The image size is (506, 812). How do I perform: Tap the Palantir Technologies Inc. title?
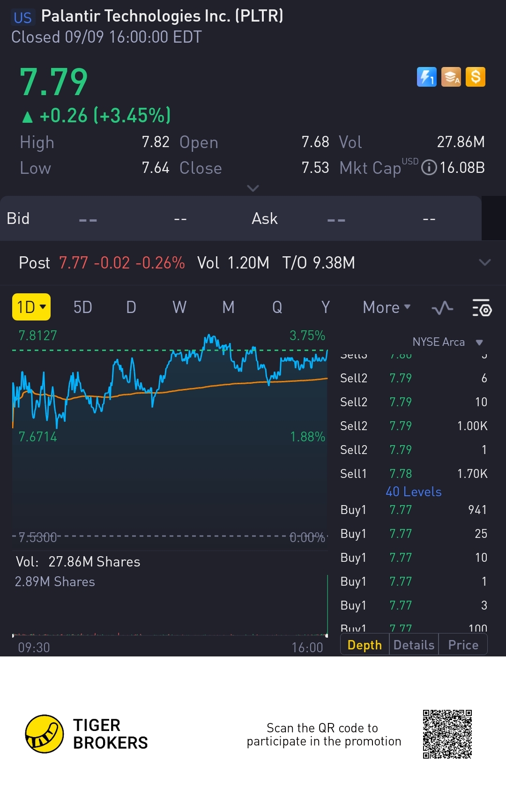pos(162,16)
